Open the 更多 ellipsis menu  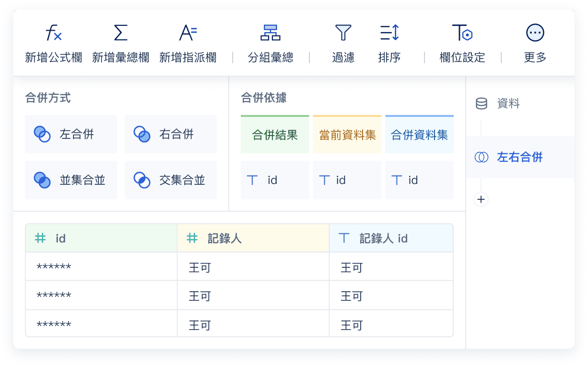(535, 33)
